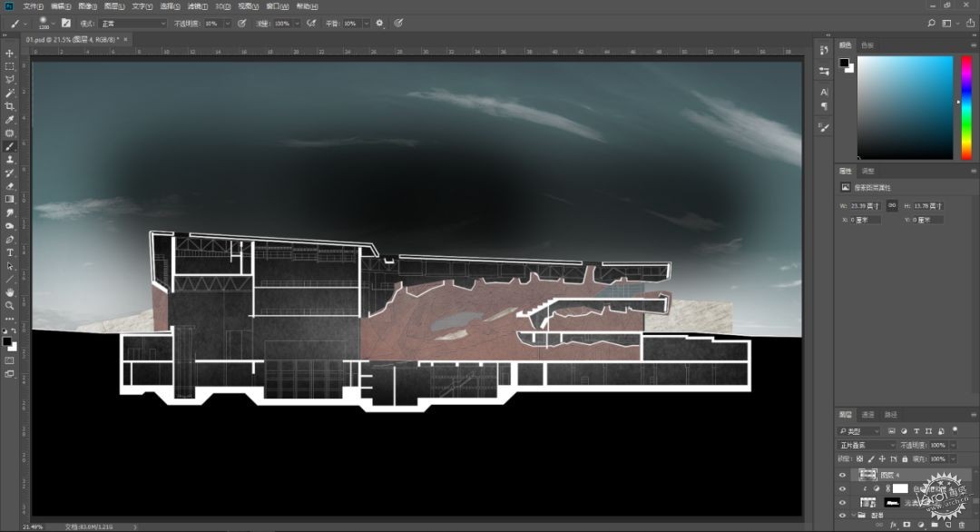Click the hue slider strip
Screen dimensions: 980x532
[x=966, y=107]
